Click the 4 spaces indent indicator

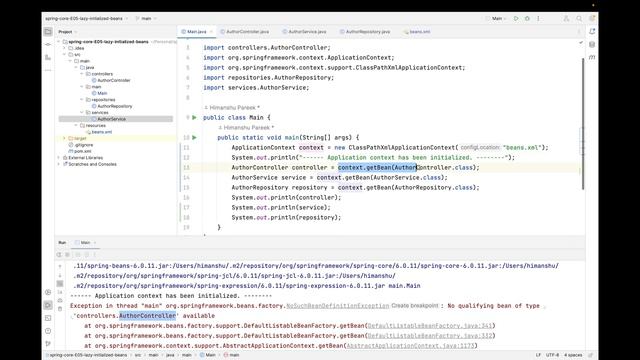(x=573, y=355)
